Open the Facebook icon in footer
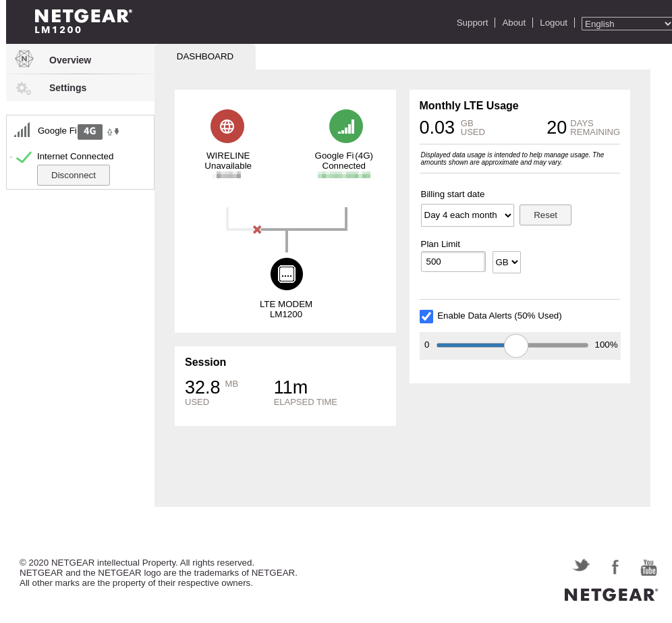Image resolution: width=672 pixels, height=623 pixels. click(615, 567)
